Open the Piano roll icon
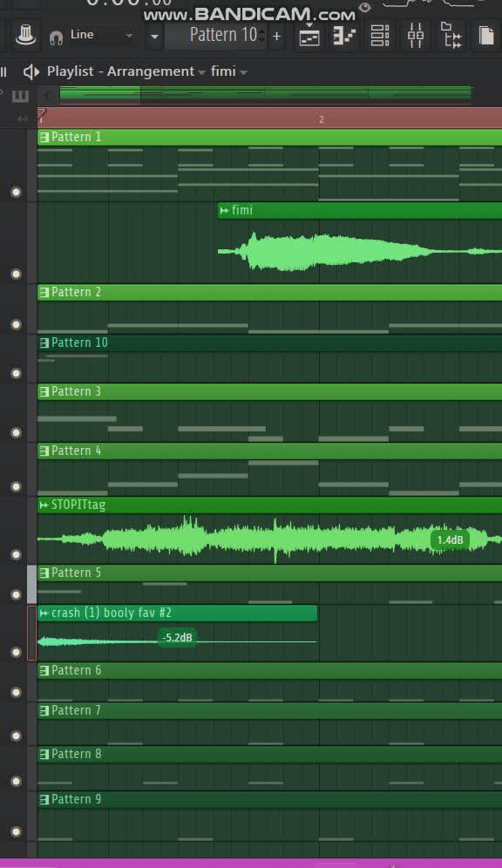This screenshot has height=868, width=502. coord(344,37)
